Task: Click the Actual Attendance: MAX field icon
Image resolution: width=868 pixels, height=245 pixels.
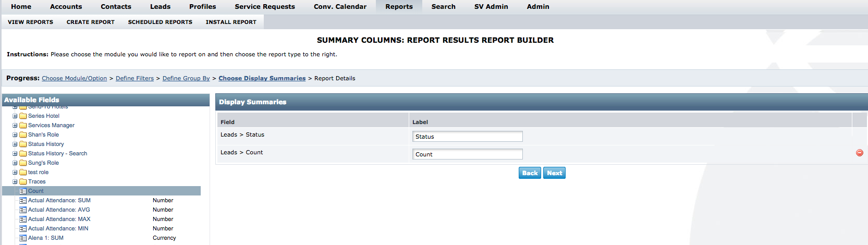Action: (x=23, y=219)
